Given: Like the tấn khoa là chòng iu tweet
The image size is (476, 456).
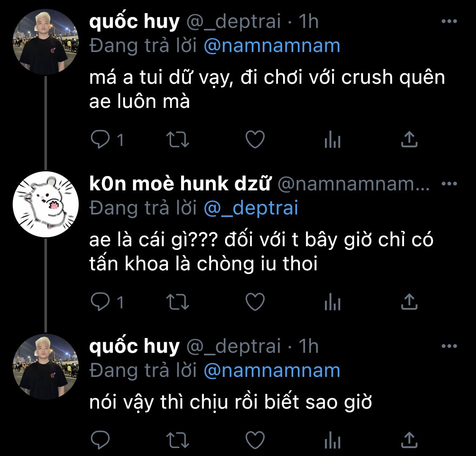Looking at the screenshot, I should point(255,302).
